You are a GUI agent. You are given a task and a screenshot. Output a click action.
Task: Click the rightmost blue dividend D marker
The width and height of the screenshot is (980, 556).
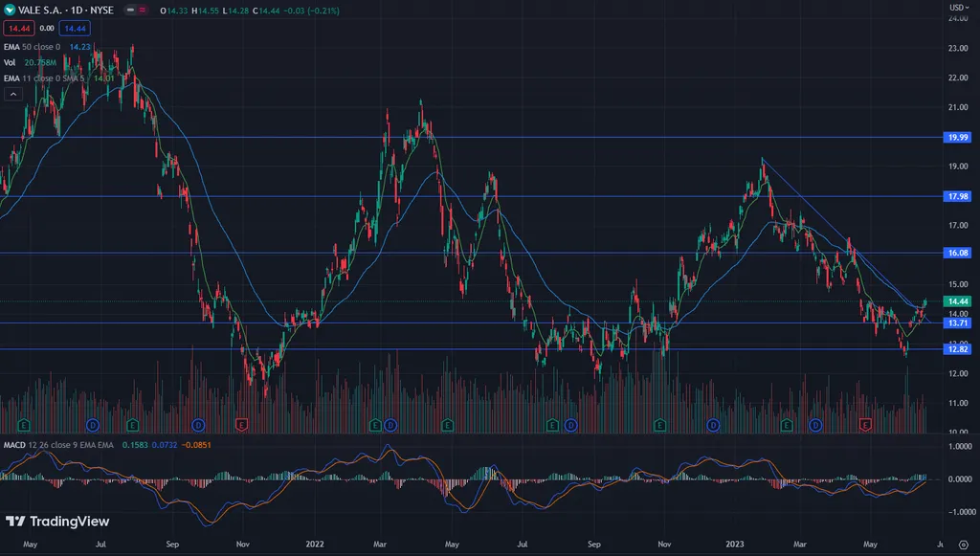[x=815, y=423]
